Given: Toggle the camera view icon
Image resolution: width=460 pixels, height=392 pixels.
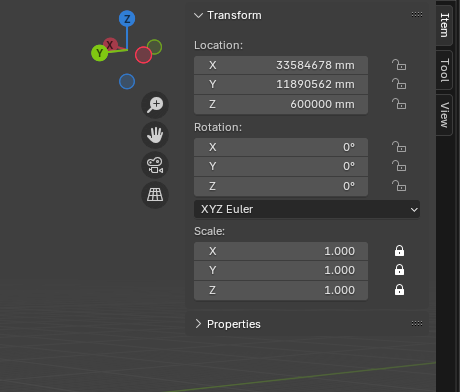Looking at the screenshot, I should tap(155, 165).
